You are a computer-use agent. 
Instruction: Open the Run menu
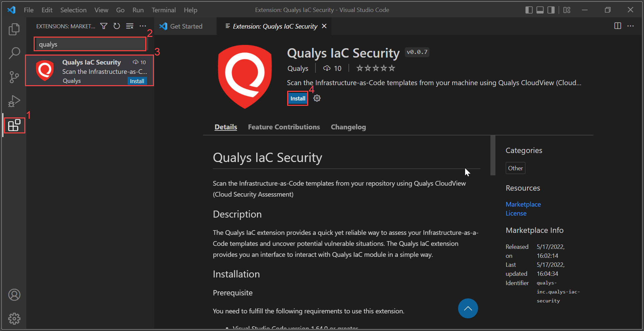tap(138, 10)
